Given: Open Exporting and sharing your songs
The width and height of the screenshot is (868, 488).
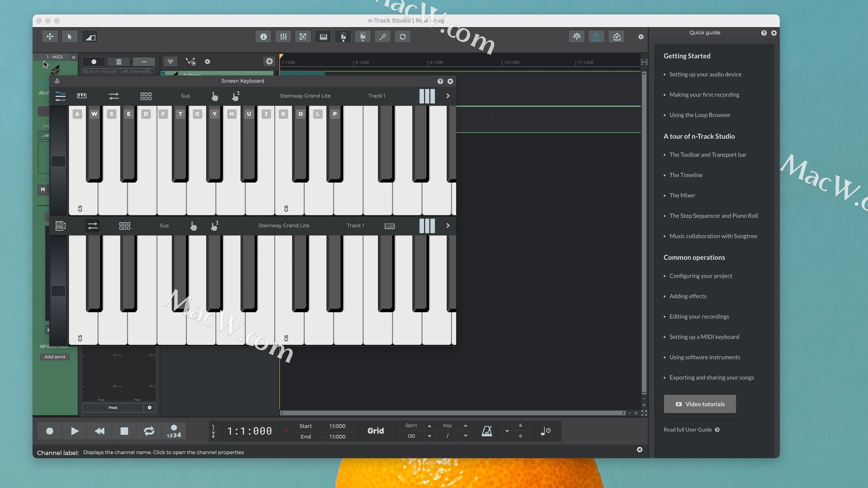Looking at the screenshot, I should click(712, 378).
